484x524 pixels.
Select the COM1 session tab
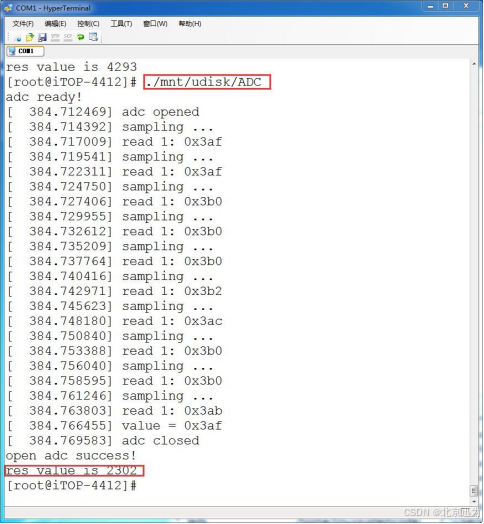(x=25, y=51)
